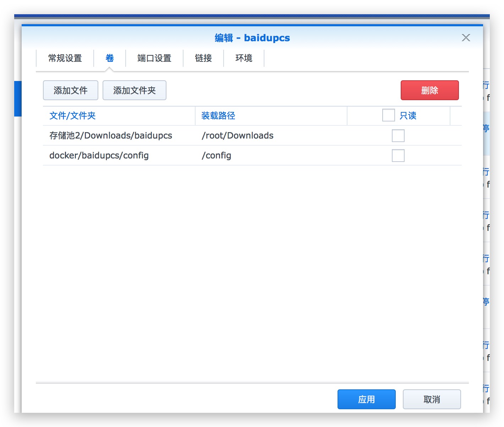
Task: Click the blue bar behind the dialog
Action: tap(18, 98)
